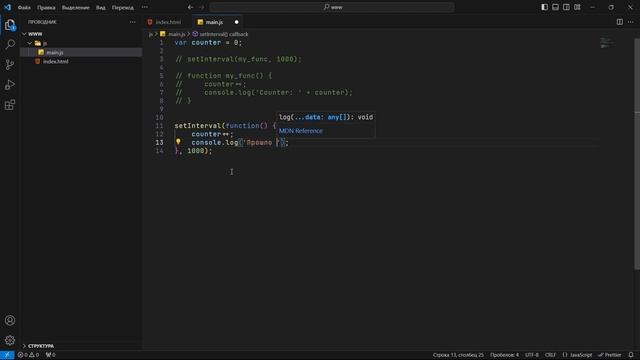Open the Extensions view
This screenshot has height=360, width=640.
pyautogui.click(x=10, y=105)
